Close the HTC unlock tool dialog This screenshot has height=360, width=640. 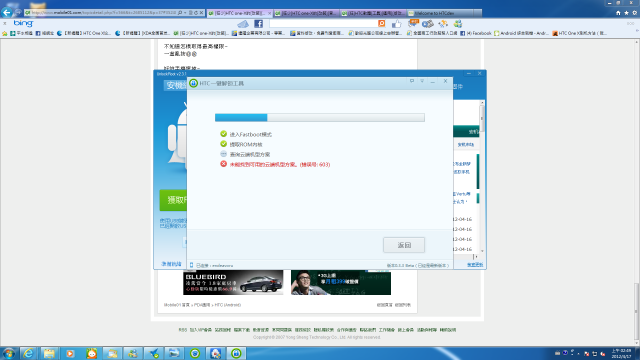[x=445, y=81]
